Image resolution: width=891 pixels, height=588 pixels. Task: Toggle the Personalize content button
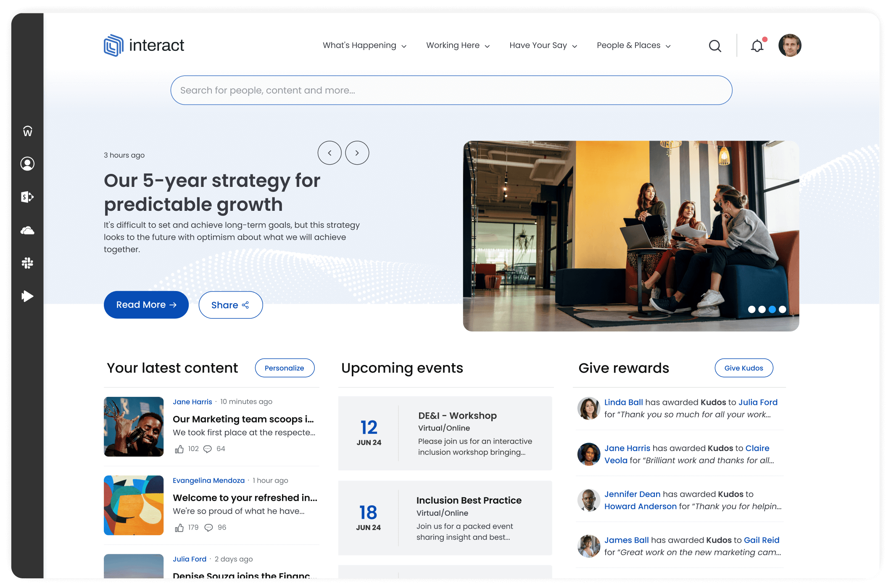tap(284, 368)
